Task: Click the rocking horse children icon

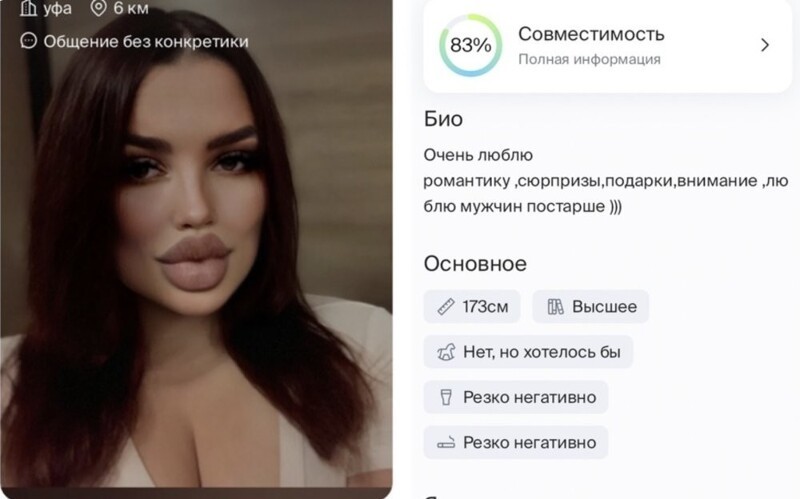Action: 446,352
